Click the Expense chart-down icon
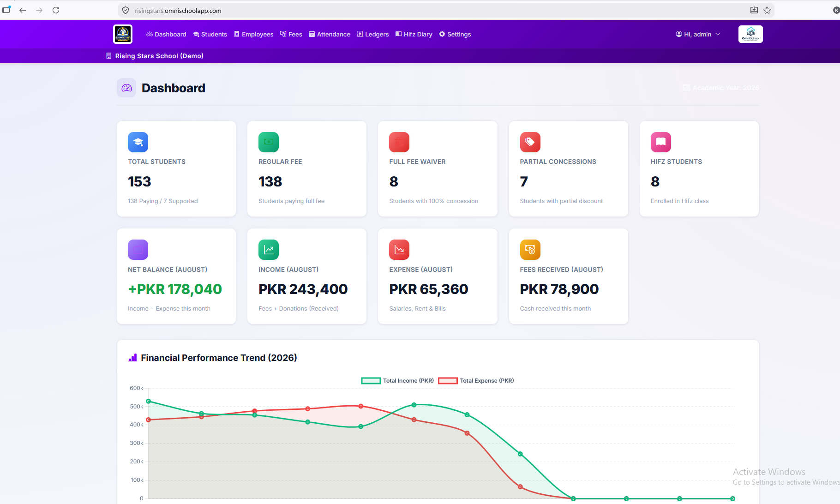 pyautogui.click(x=399, y=250)
